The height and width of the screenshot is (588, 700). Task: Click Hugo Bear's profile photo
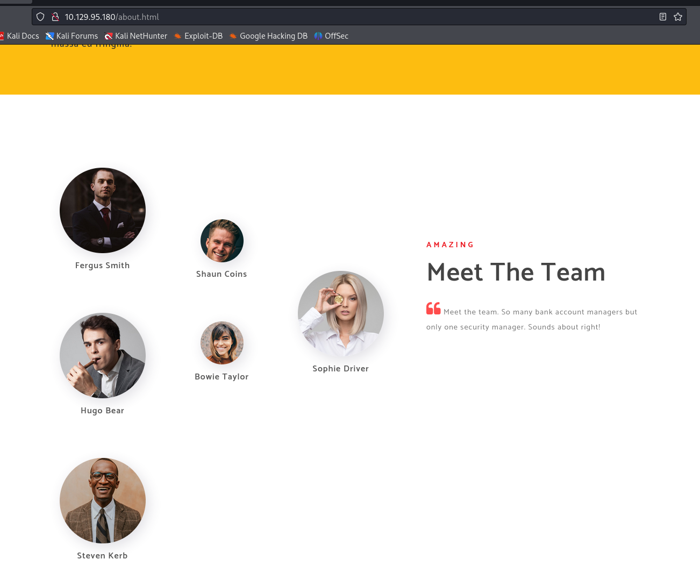[x=103, y=355]
